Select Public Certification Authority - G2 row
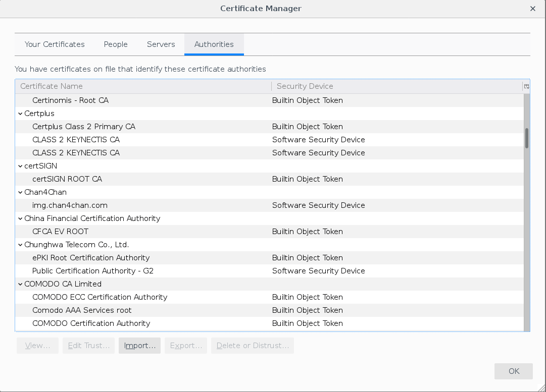Viewport: 546px width, 392px height. (x=269, y=271)
